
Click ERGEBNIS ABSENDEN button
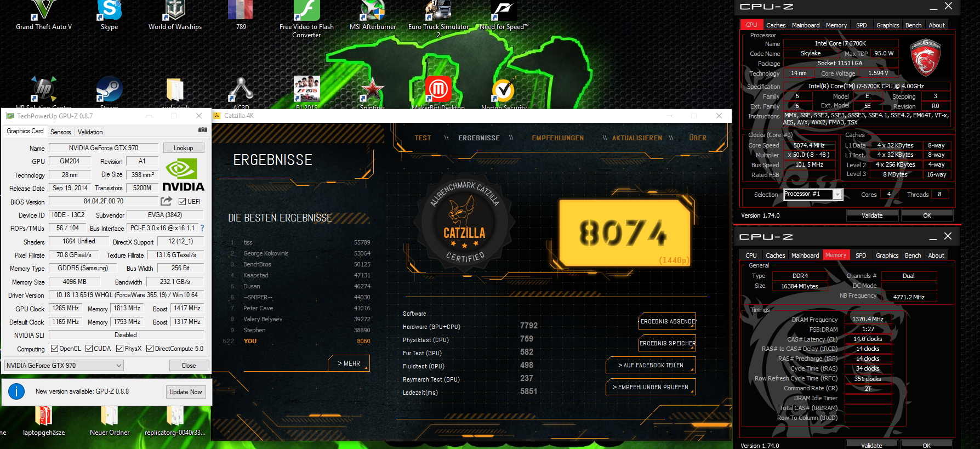coord(668,321)
